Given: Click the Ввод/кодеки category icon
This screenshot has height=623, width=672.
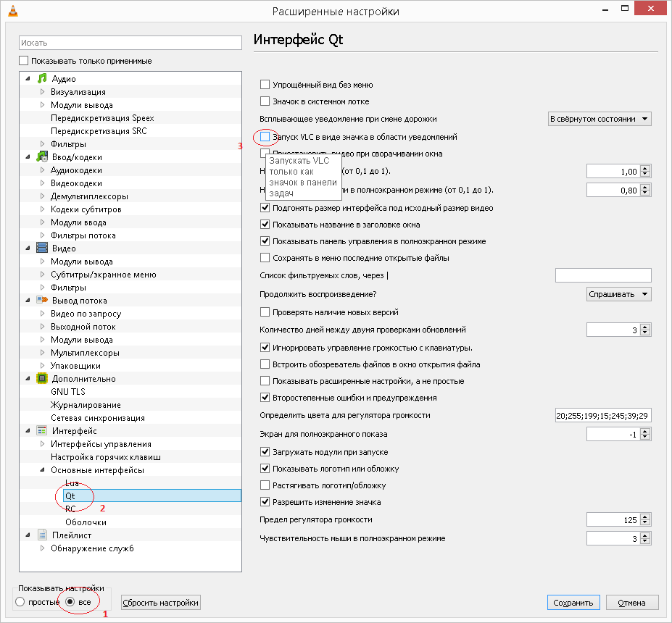Looking at the screenshot, I should 42,156.
